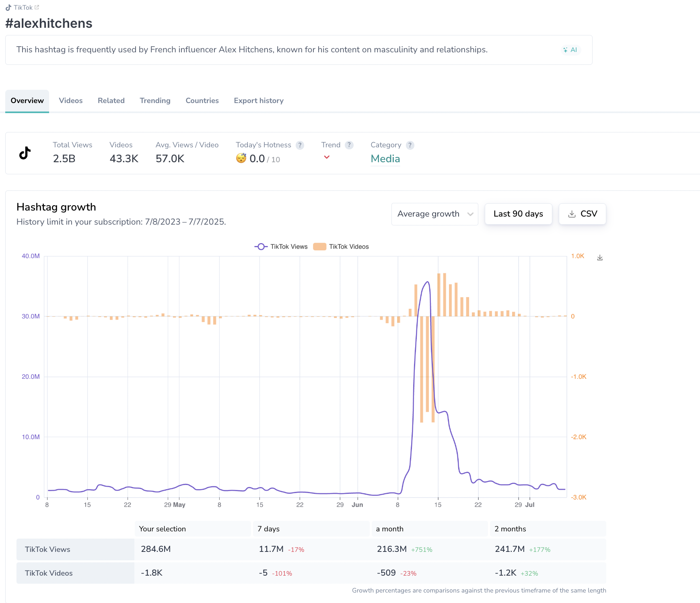The image size is (700, 603).
Task: Open the Countries tab
Action: pos(202,101)
